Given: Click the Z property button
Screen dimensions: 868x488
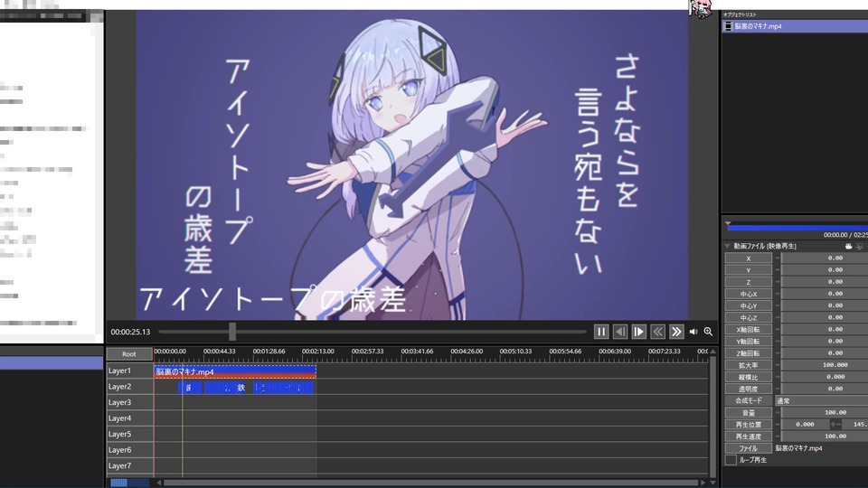Looking at the screenshot, I should tap(749, 282).
